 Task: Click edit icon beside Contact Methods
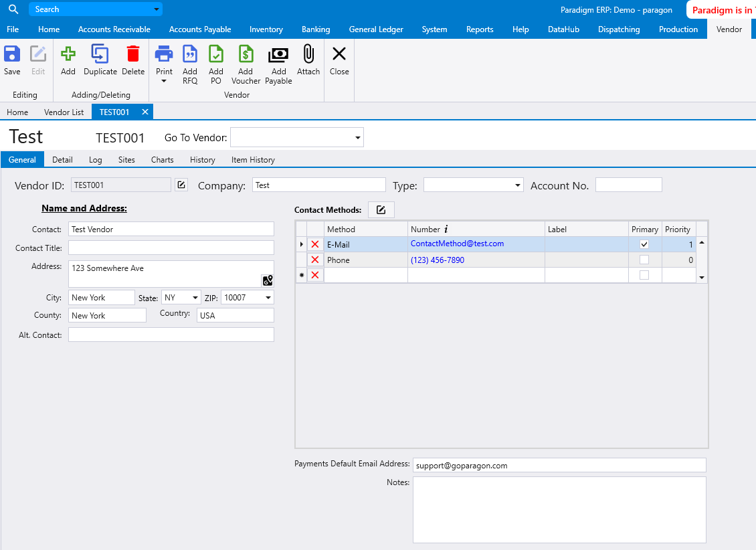[381, 209]
